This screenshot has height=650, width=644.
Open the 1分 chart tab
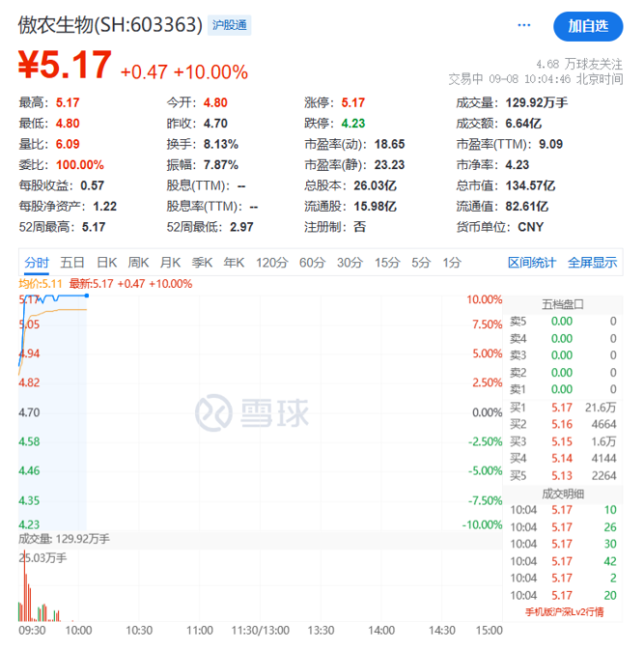(452, 263)
